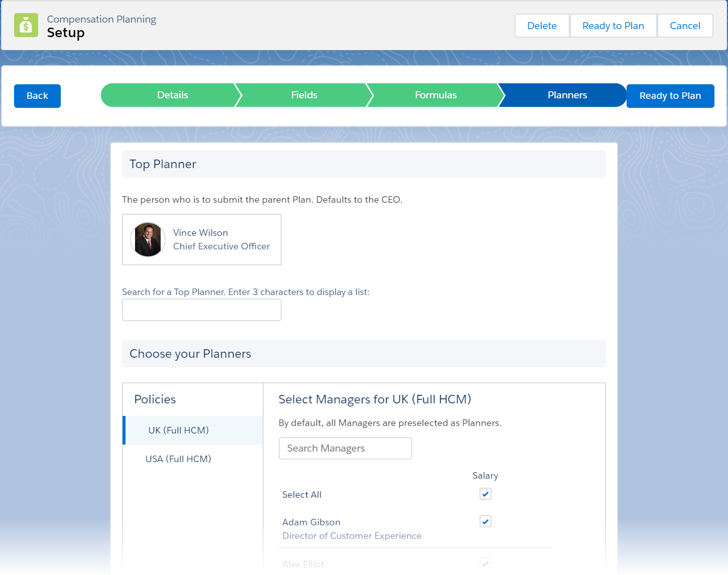Screen dimensions: 728x575
Task: Select the Planners step
Action: click(x=567, y=95)
